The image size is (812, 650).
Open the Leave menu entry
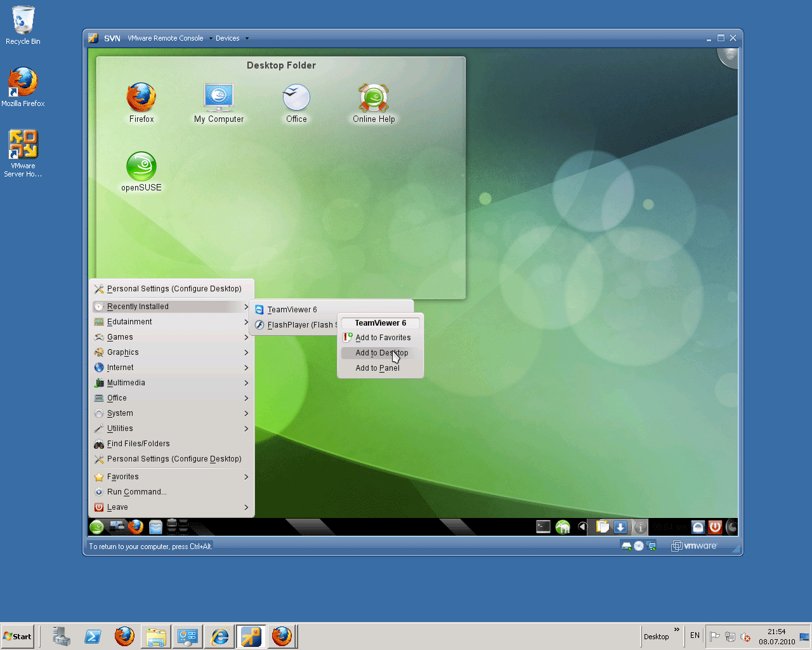pos(172,507)
